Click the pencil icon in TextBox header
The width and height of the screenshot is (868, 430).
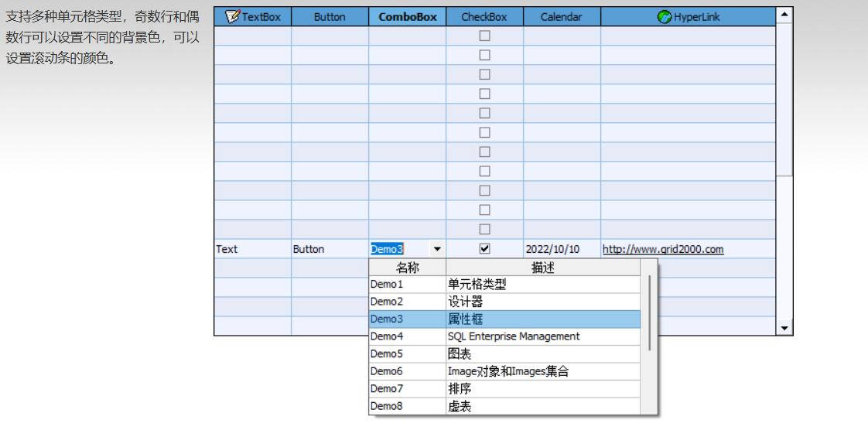[232, 16]
